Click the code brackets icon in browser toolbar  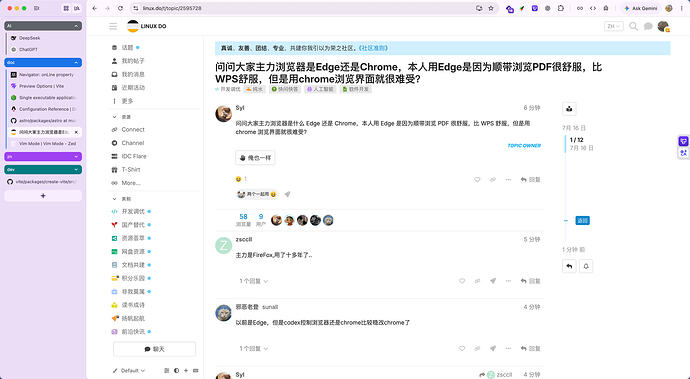point(593,8)
